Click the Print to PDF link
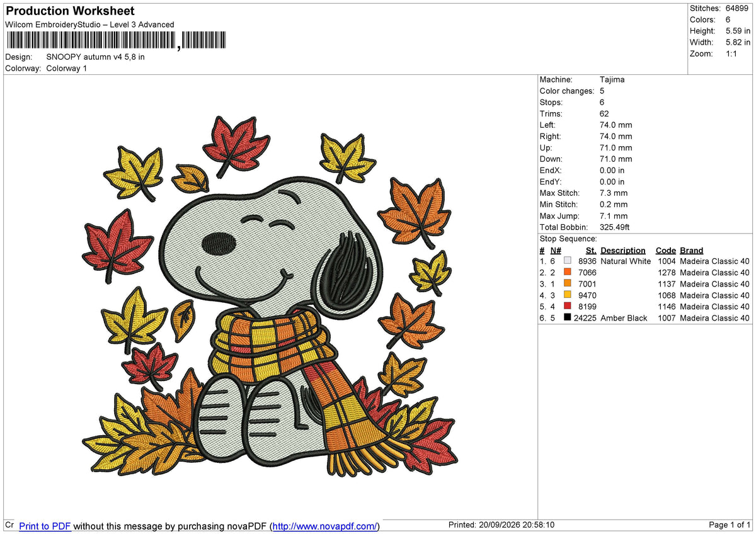 [45, 526]
